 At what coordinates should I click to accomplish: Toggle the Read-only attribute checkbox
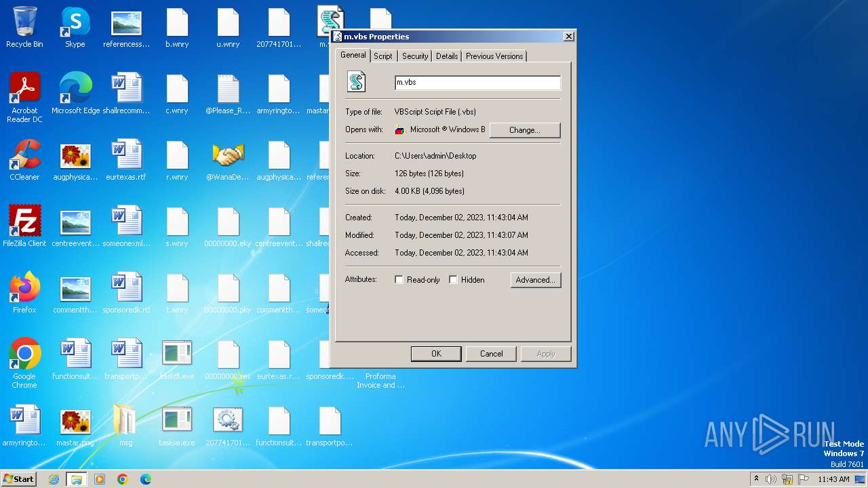coord(399,280)
